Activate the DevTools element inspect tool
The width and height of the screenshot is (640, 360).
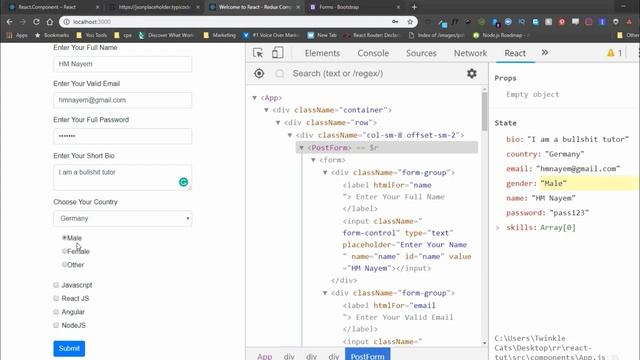coord(258,53)
